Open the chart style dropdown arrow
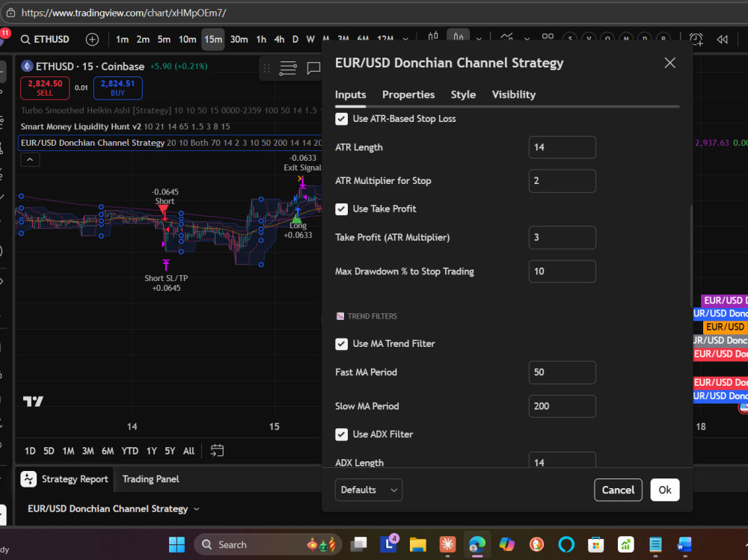This screenshot has width=748, height=560. pos(479,39)
